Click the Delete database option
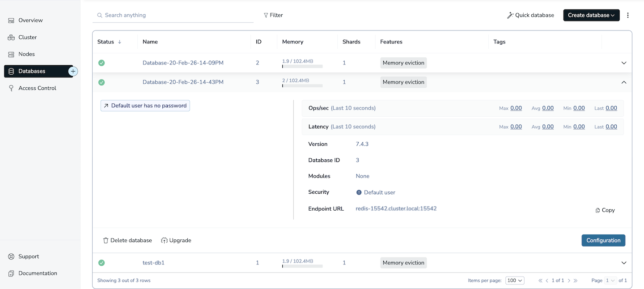 coord(127,240)
